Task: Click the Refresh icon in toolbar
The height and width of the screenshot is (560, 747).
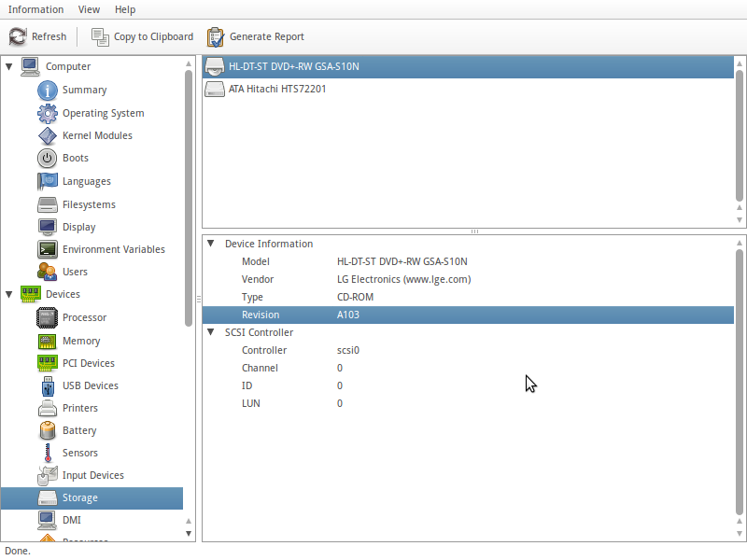Action: pyautogui.click(x=18, y=36)
